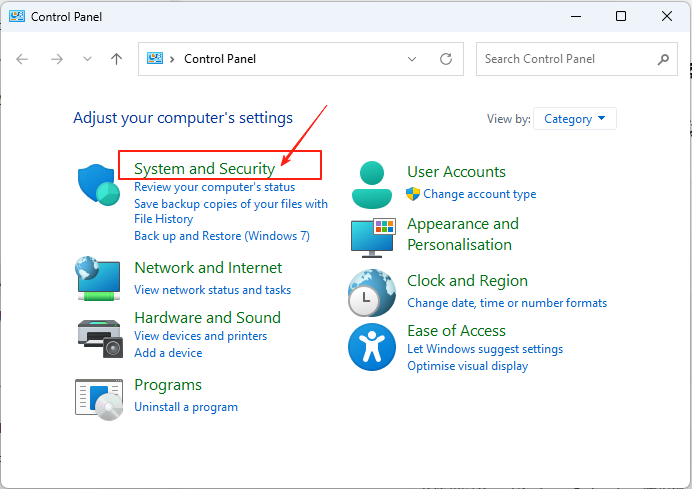The height and width of the screenshot is (489, 692).
Task: Click Optimise visual display
Action: click(x=467, y=366)
